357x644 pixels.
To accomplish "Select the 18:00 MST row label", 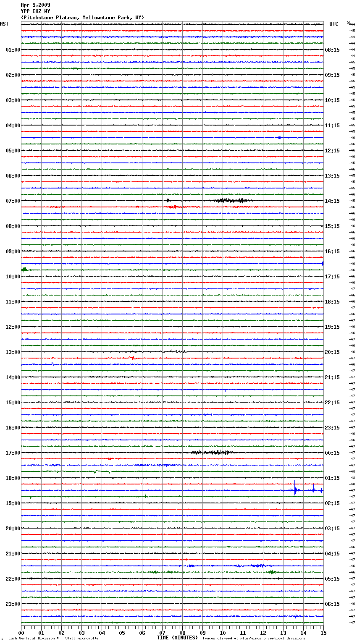I will pos(13,478).
